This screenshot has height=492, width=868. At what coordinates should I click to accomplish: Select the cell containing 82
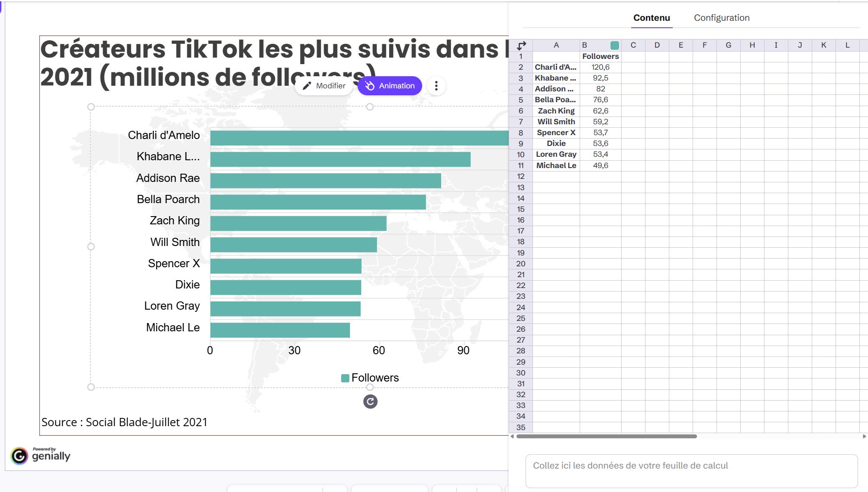600,89
